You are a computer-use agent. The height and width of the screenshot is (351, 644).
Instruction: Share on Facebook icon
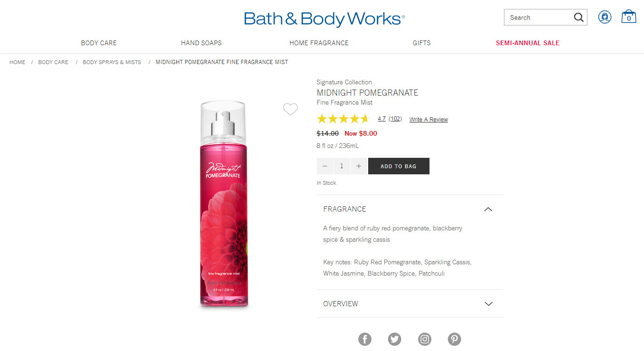pos(364,339)
